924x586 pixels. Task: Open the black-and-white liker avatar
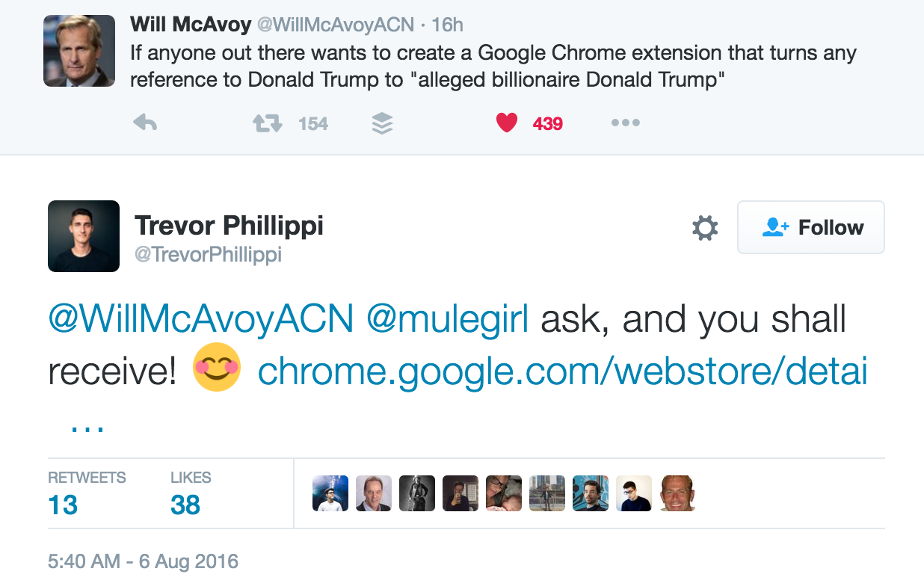coord(416,493)
